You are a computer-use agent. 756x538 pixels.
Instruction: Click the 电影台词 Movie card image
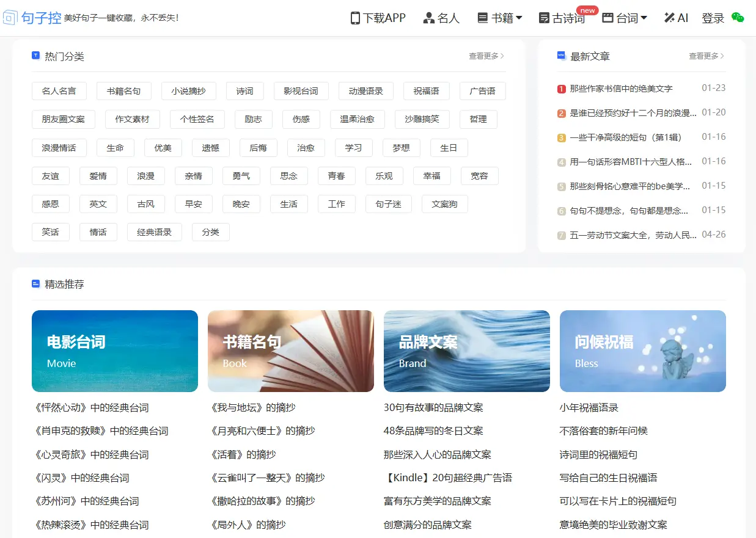[x=115, y=351]
